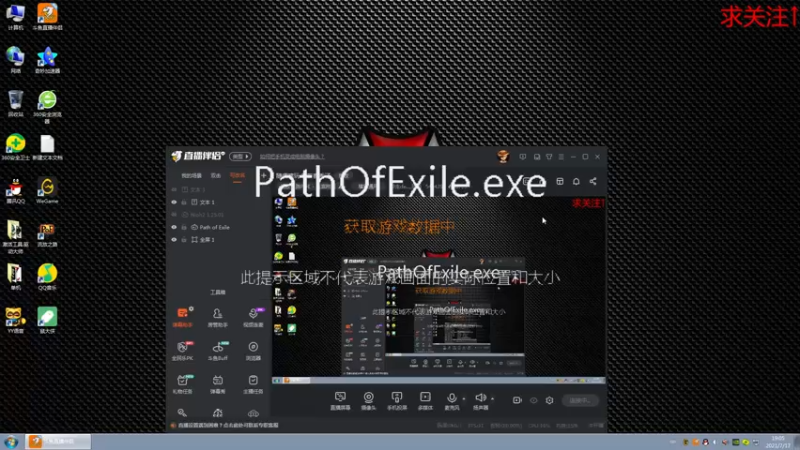
Task: Open the hamburger menu in title bar
Action: [x=561, y=157]
